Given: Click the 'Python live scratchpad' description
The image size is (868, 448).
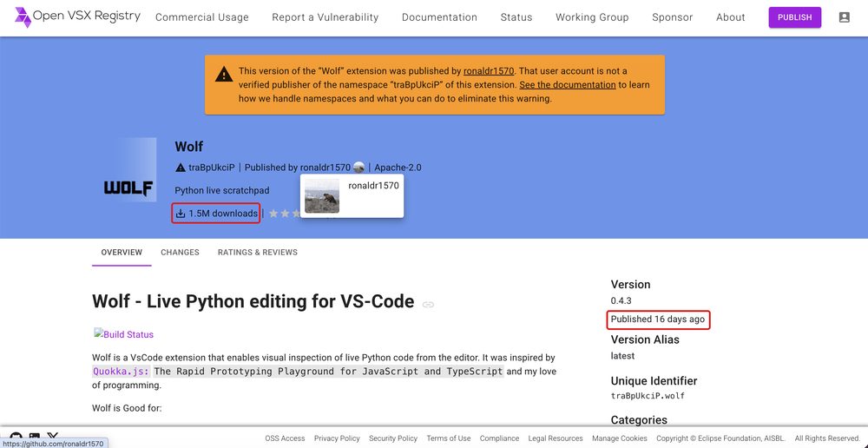Looking at the screenshot, I should pos(222,190).
